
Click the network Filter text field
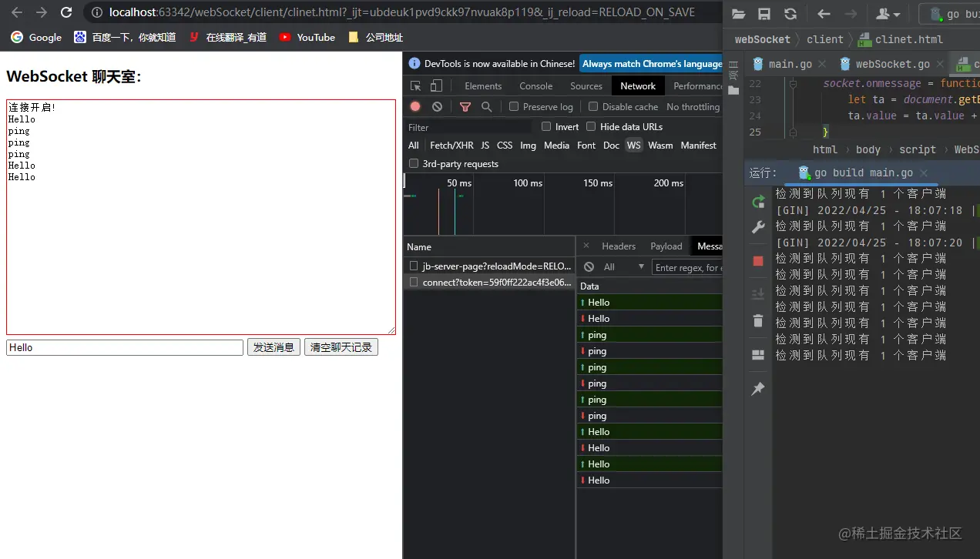point(468,127)
